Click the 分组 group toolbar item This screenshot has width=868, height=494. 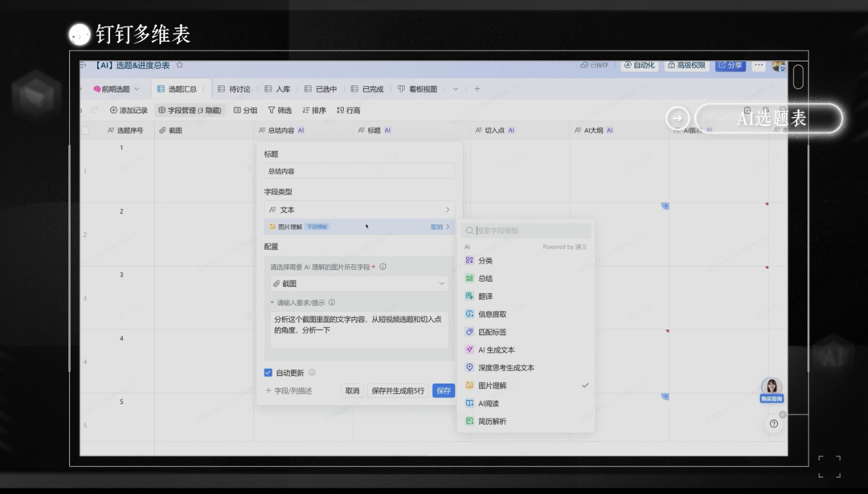pyautogui.click(x=245, y=110)
